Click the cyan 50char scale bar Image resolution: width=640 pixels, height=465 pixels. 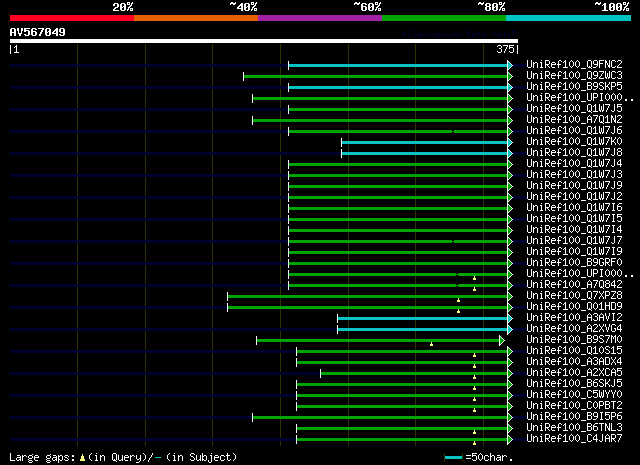pyautogui.click(x=453, y=457)
